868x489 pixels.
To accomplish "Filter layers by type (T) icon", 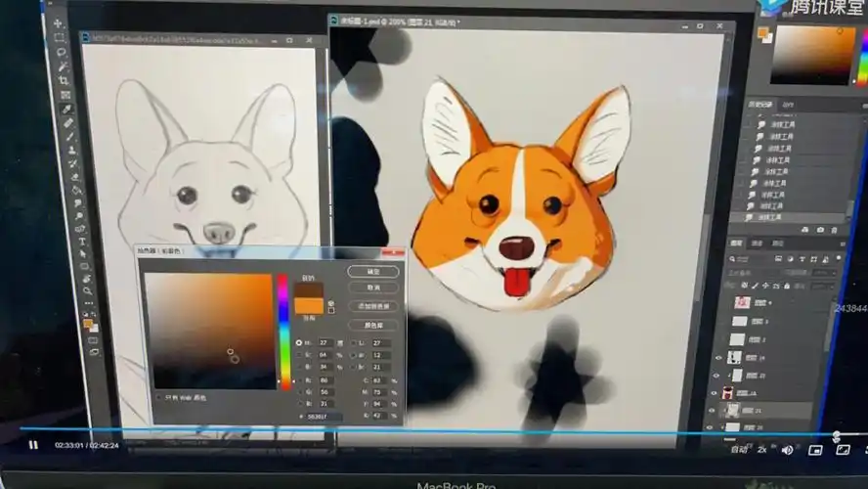I will (x=802, y=259).
